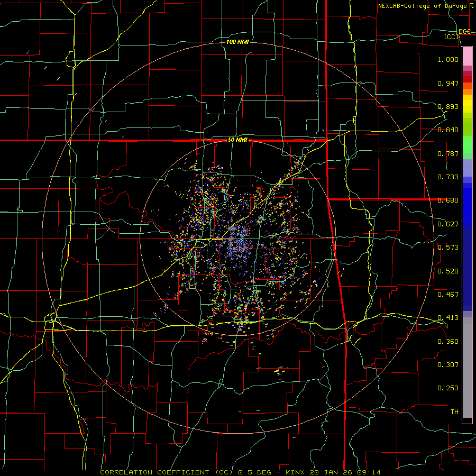Image resolution: width=476 pixels, height=476 pixels.
Task: Click the [CC] legend unit label
Action: click(452, 36)
